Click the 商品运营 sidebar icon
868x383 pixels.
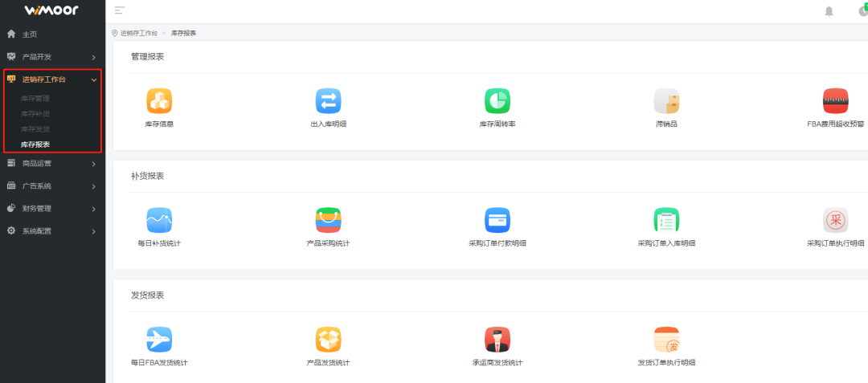point(11,163)
